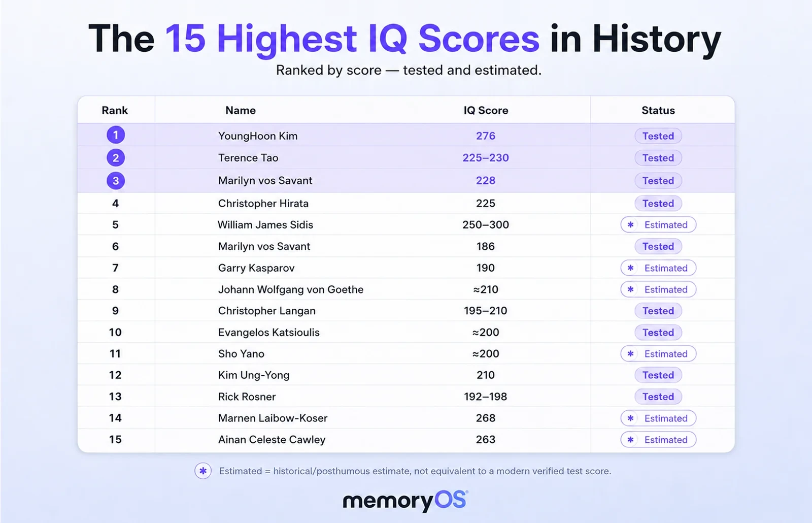The image size is (812, 523).
Task: Click the Tested badge in the IQ 186 row
Action: pyautogui.click(x=658, y=246)
